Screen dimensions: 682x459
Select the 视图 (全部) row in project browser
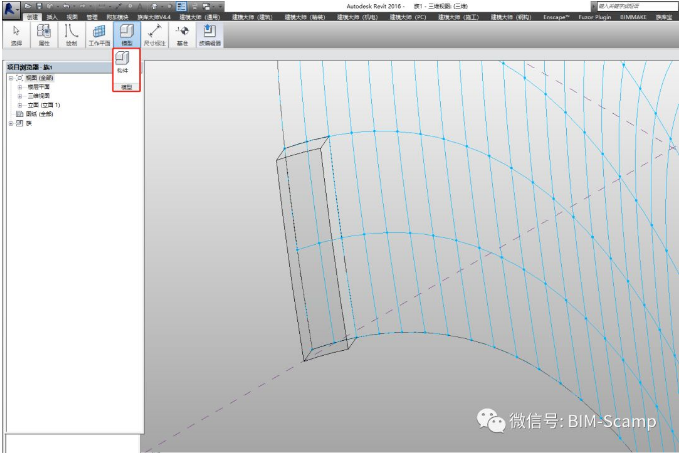click(x=39, y=78)
